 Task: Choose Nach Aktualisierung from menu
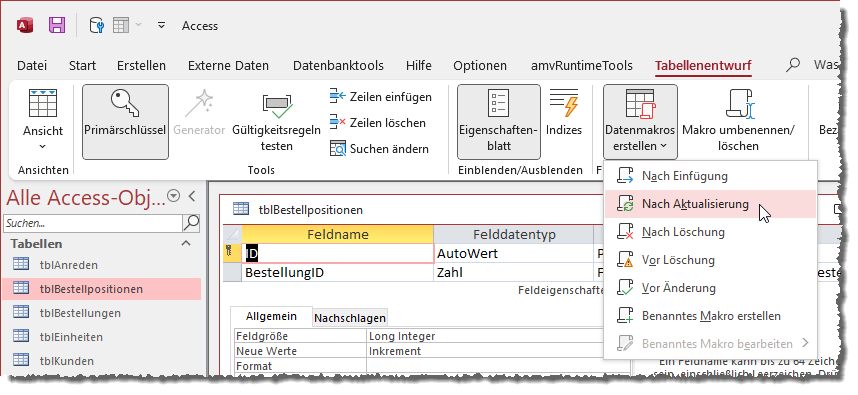point(710,204)
